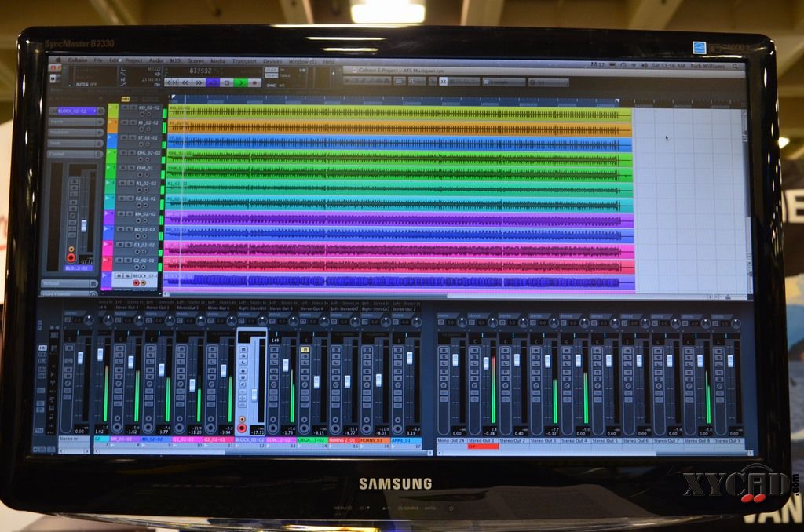Open the MIDI menu
This screenshot has width=804, height=532.
(176, 60)
